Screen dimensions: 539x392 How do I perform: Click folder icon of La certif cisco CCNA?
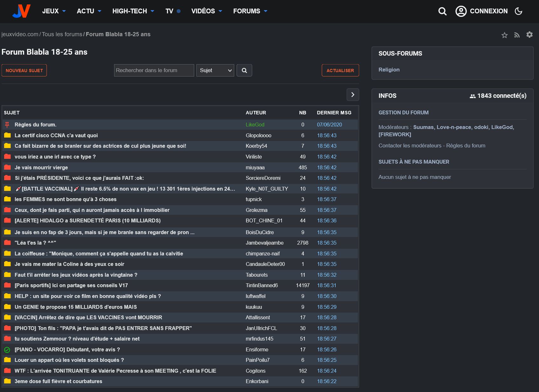tap(7, 135)
